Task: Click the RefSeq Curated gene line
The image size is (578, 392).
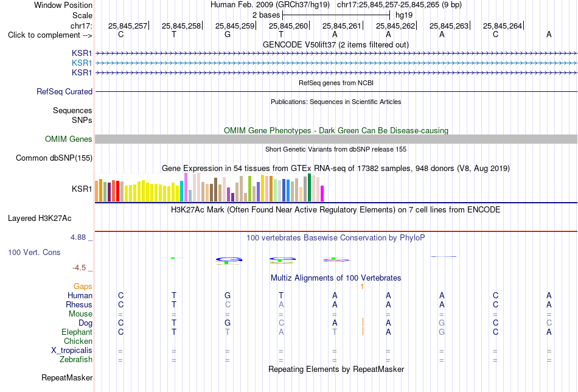Action: click(336, 91)
